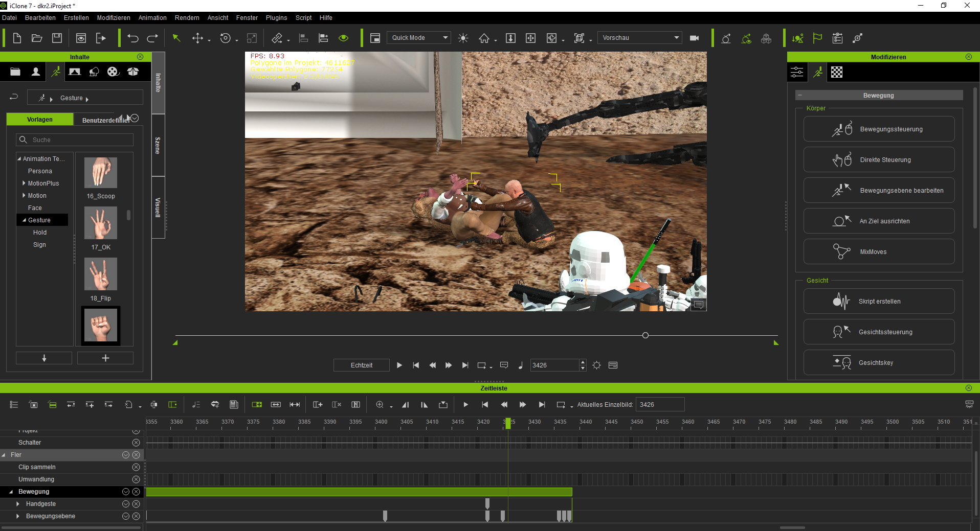This screenshot has width=980, height=531.
Task: Click the Aktuelles Einzelbild frame field
Action: coord(660,405)
